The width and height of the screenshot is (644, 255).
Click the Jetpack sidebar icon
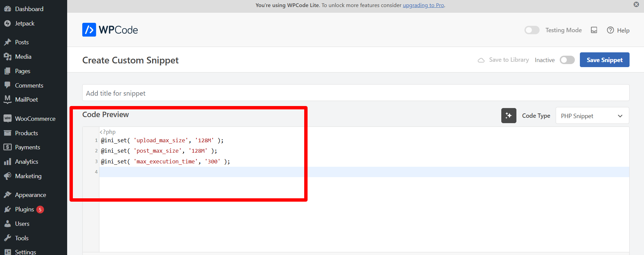[7, 23]
